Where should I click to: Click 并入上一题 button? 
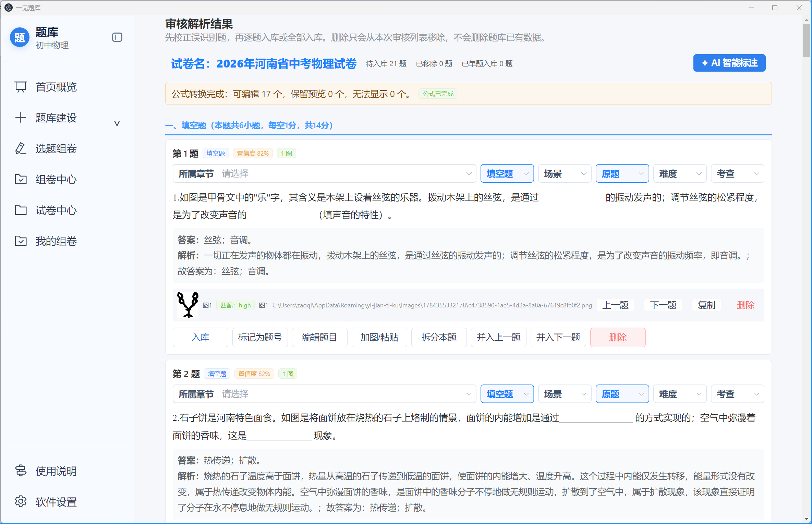(x=499, y=338)
